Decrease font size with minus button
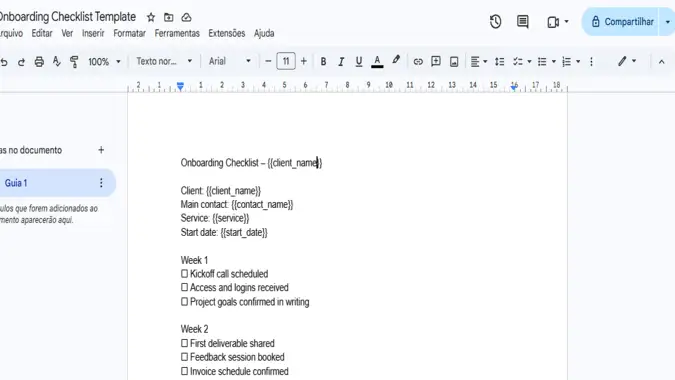This screenshot has width=675, height=380. [268, 61]
